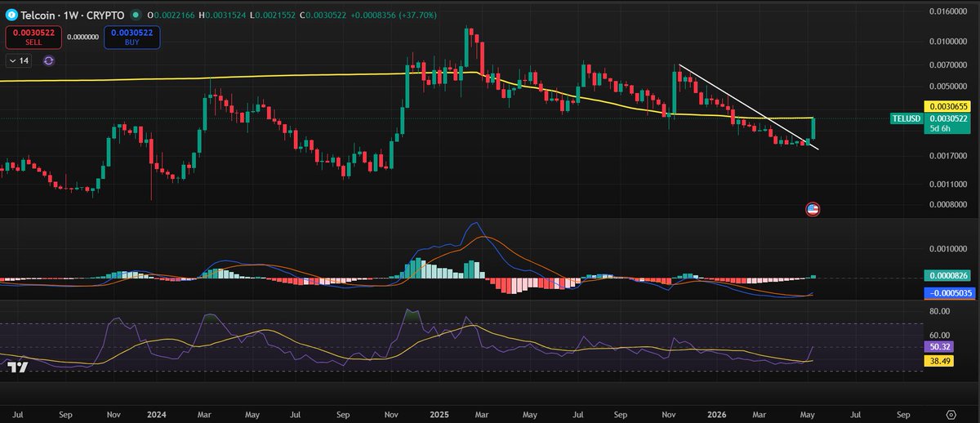Screen dimensions: 980x423
Task: Open chart settings gear at bottom-right
Action: click(x=950, y=414)
